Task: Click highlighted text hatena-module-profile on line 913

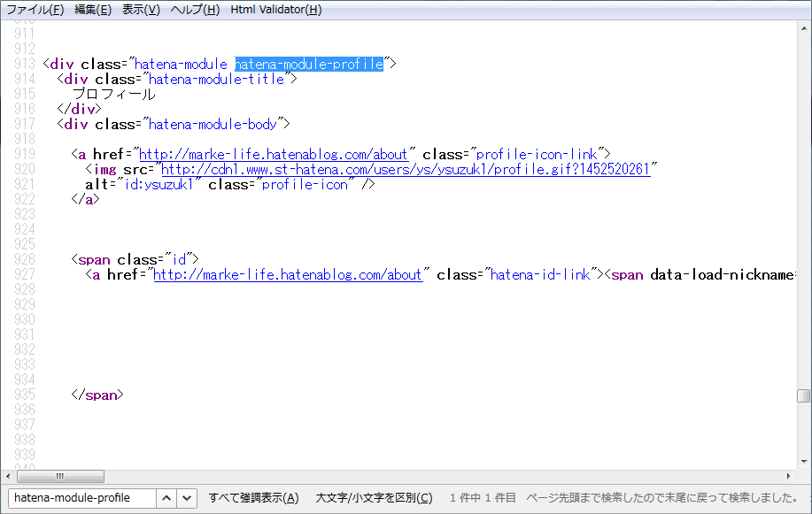Action: point(309,65)
